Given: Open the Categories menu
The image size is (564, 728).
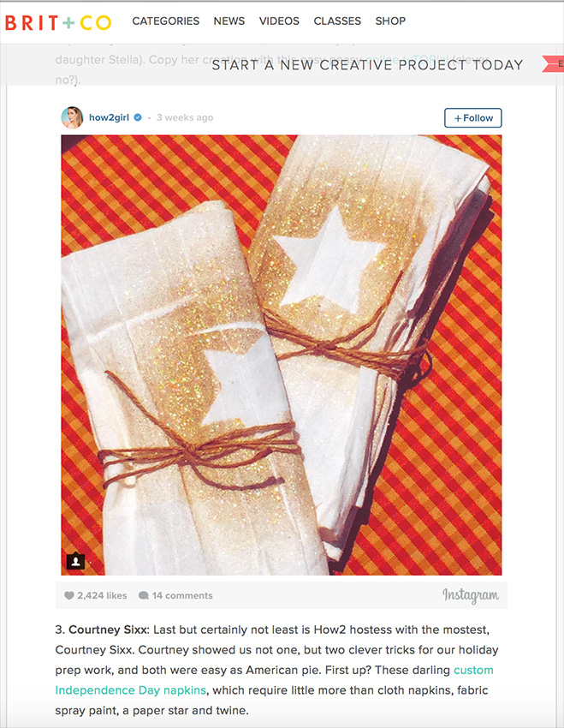Looking at the screenshot, I should tap(165, 21).
